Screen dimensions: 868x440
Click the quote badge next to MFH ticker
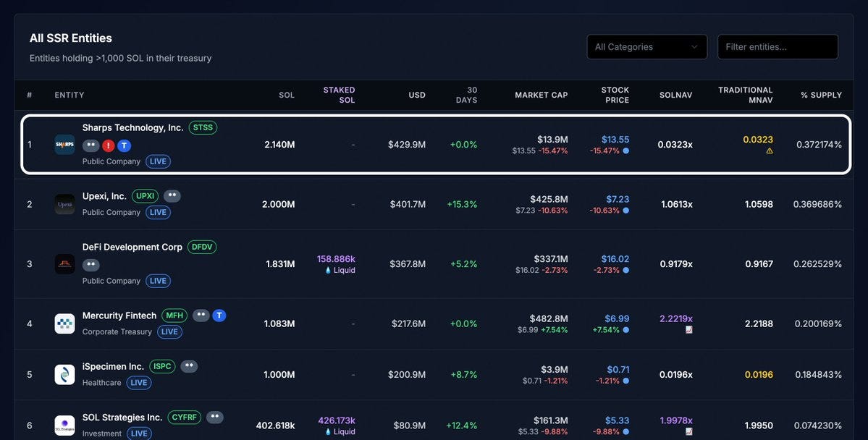[x=201, y=316]
